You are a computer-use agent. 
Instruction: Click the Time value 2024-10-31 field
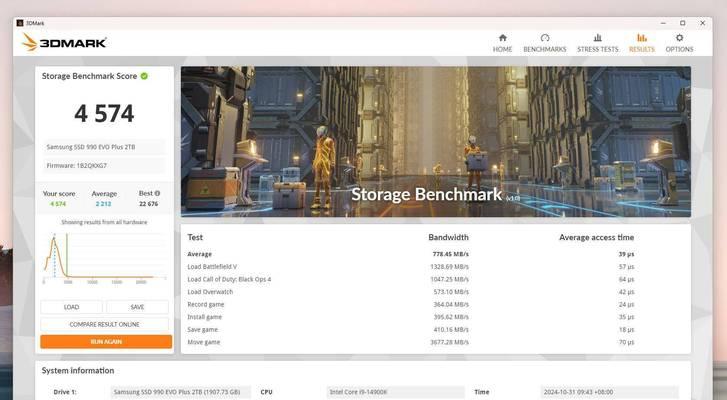pos(609,392)
